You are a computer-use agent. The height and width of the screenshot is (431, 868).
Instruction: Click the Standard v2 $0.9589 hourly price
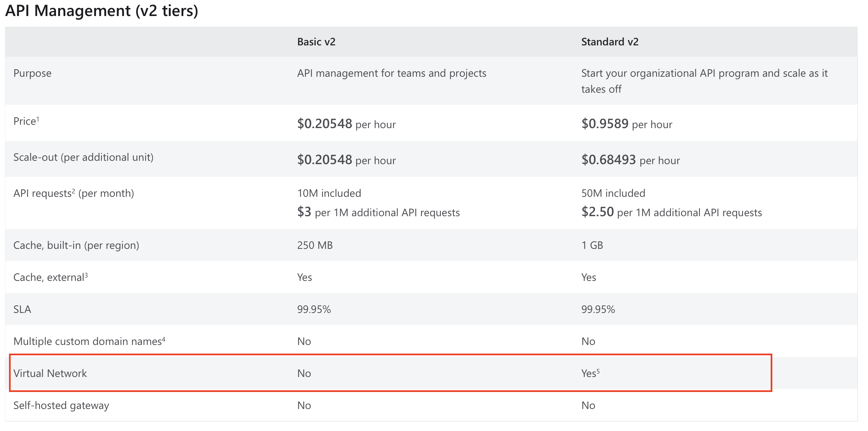tap(605, 124)
